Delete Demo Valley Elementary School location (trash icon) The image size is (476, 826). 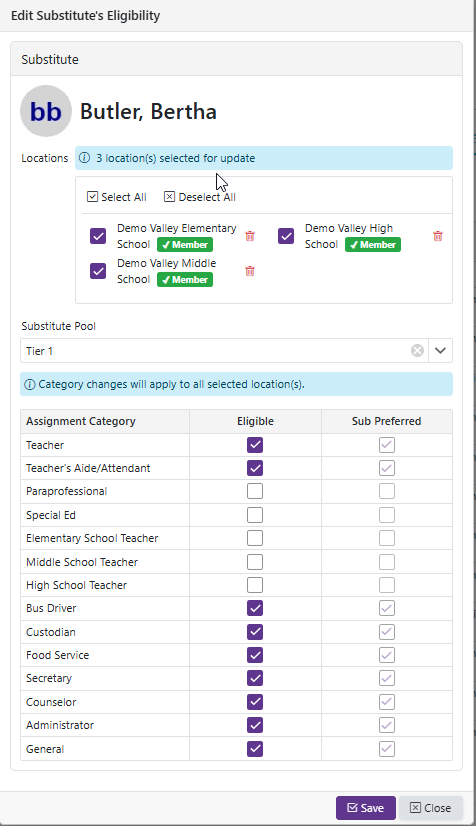[x=250, y=236]
